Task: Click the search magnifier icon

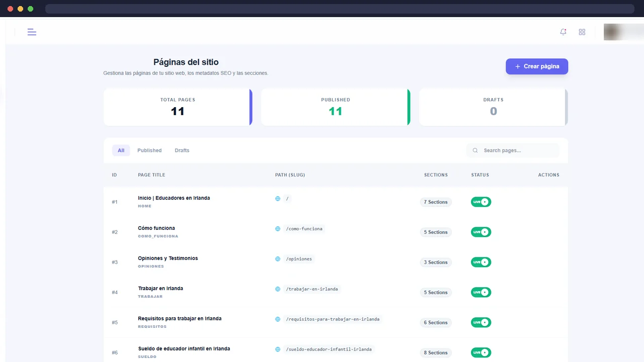Action: pyautogui.click(x=475, y=150)
